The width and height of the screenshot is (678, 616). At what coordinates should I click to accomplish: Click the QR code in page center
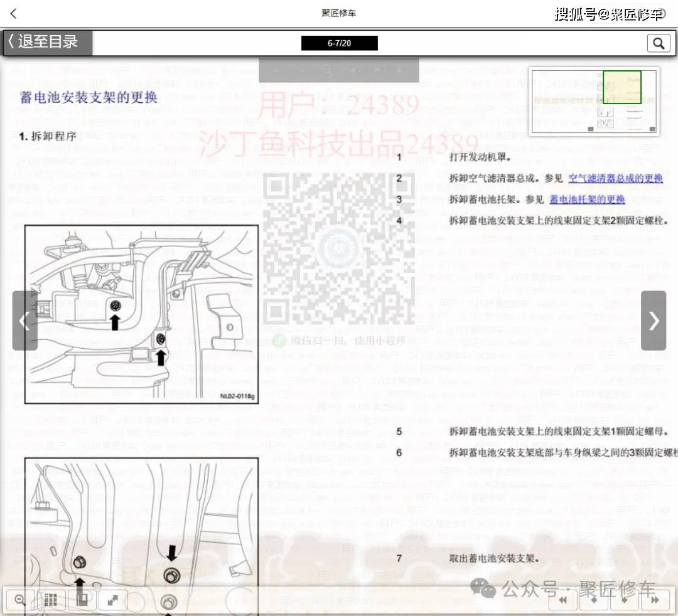338,249
